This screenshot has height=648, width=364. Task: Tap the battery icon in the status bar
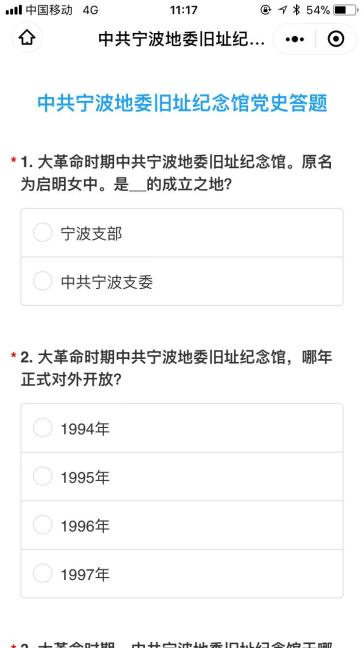coord(345,10)
